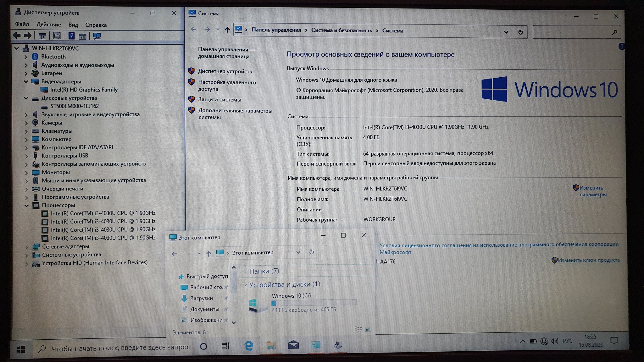
Task: Click Изменить ключ продукта link
Action: (588, 260)
